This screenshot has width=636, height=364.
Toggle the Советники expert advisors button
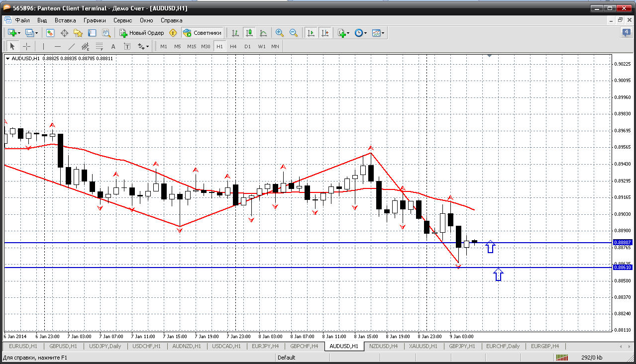[x=202, y=33]
